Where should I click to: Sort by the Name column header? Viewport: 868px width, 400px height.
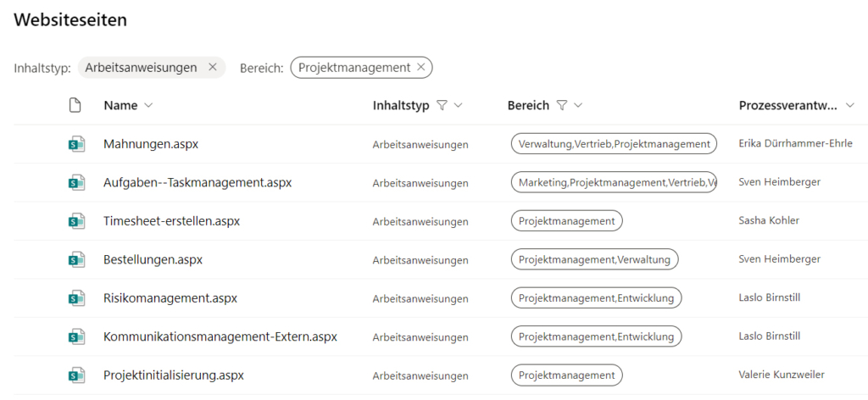(x=120, y=105)
